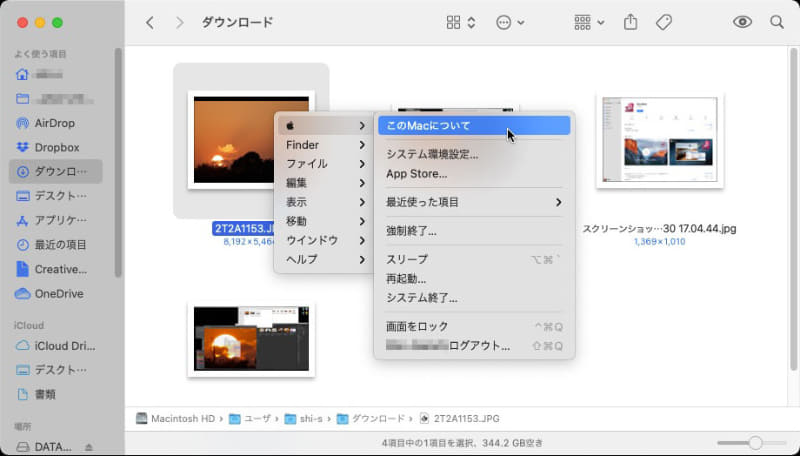Select the ダウンロ… sidebar item
Screen dimensions: 800x456
pos(55,171)
